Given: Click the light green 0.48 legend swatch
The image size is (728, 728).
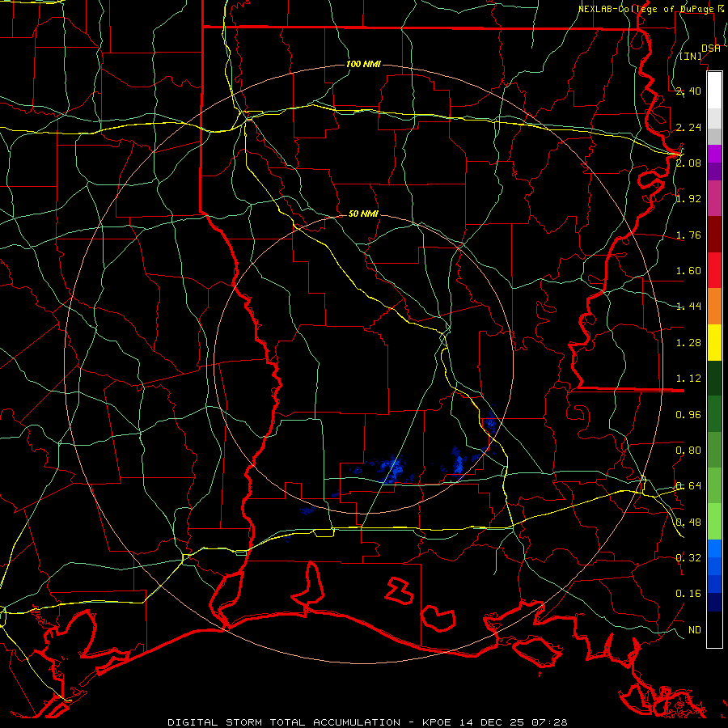Looking at the screenshot, I should point(714,522).
